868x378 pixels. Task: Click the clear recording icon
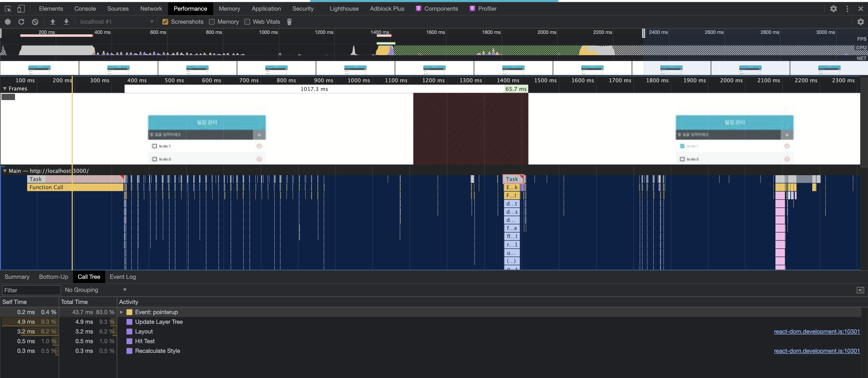(x=35, y=22)
